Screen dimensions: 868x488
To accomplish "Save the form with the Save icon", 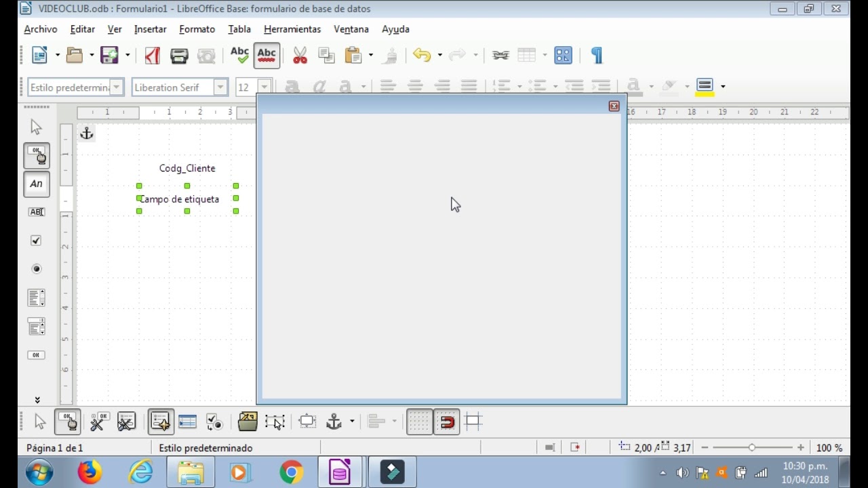I will click(x=109, y=56).
